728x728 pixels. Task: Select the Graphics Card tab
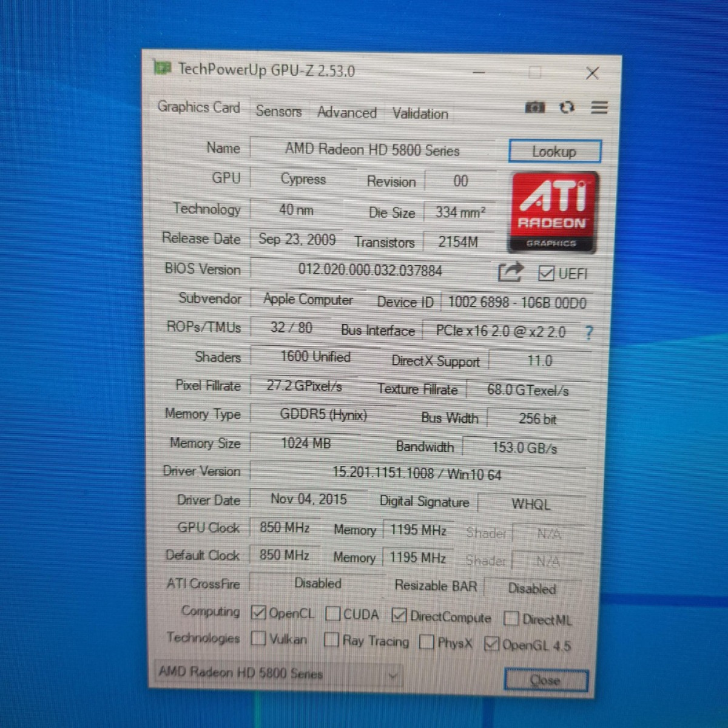(x=198, y=107)
